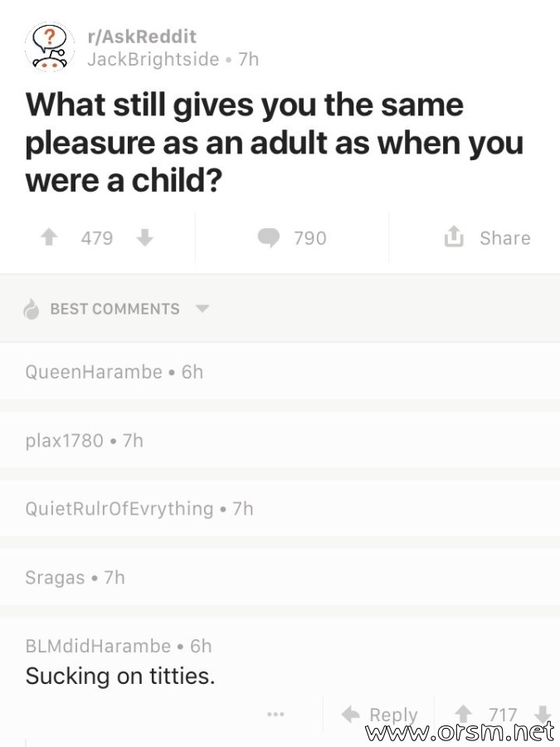Open JackBrightside user profile
This screenshot has height=747, width=560.
point(153,60)
